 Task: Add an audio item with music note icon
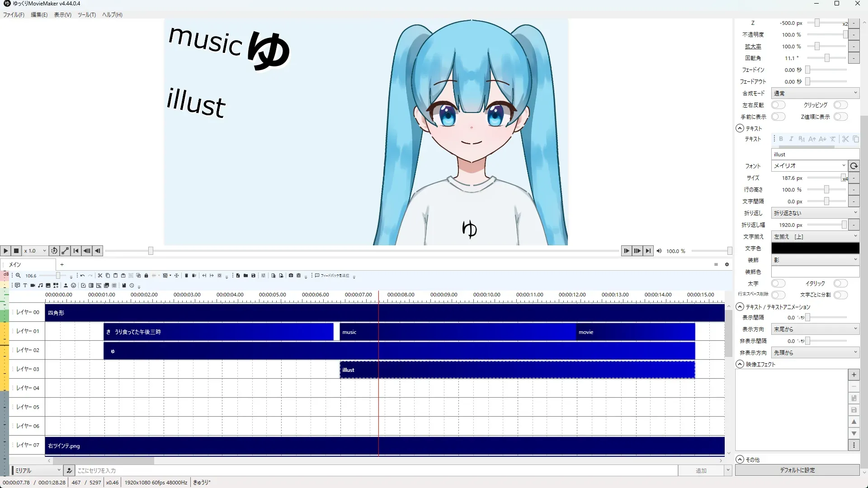40,285
